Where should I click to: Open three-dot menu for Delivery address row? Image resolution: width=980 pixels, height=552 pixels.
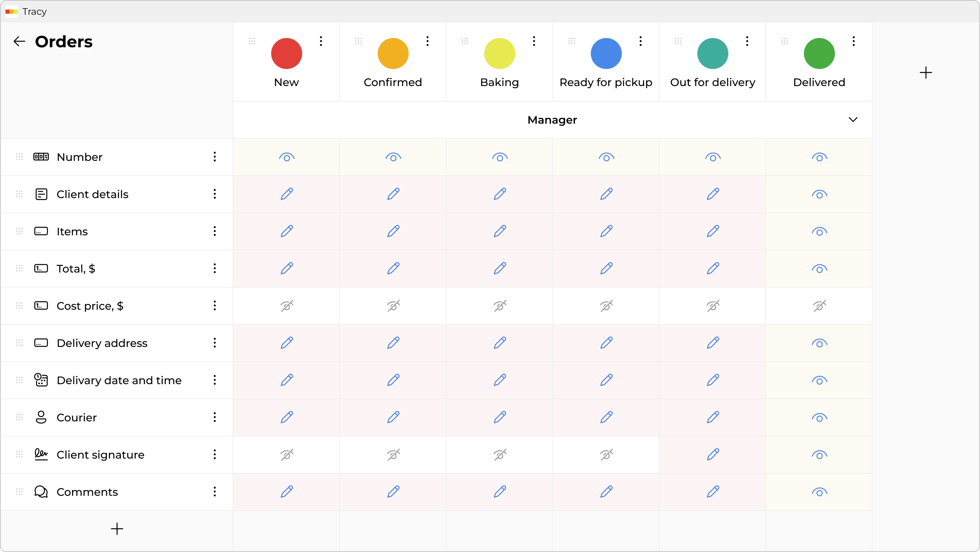(x=214, y=343)
